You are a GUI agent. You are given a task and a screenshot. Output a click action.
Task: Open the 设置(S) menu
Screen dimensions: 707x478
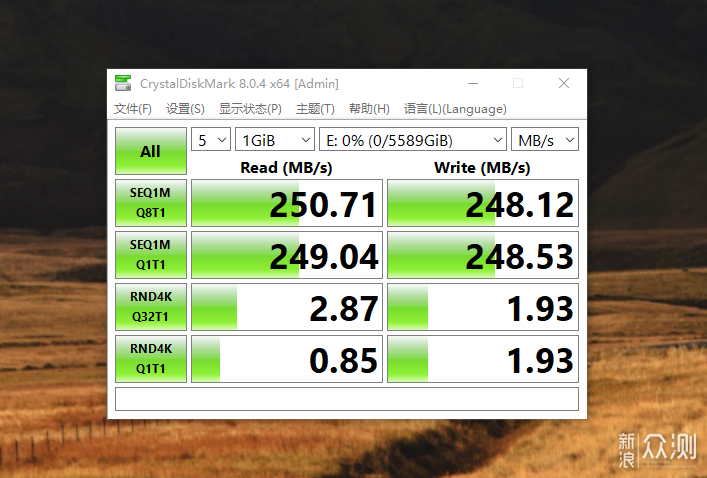(185, 109)
